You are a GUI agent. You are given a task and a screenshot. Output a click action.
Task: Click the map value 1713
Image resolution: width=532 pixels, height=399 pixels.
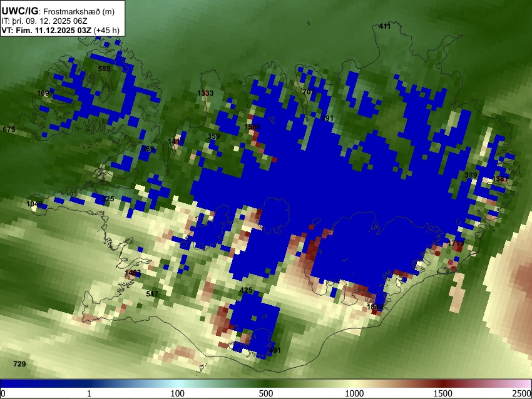456,243
